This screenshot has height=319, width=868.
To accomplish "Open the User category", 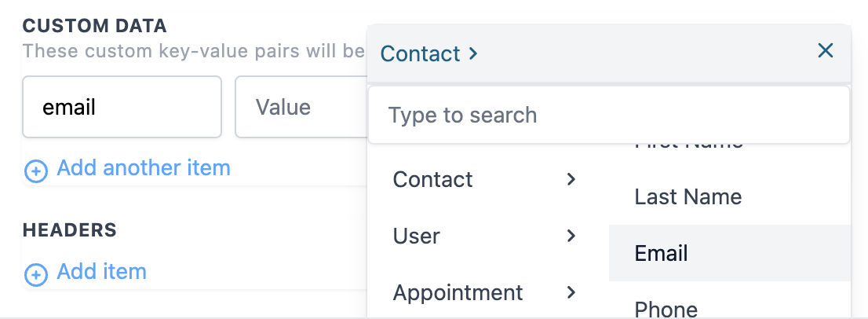I will tap(417, 236).
